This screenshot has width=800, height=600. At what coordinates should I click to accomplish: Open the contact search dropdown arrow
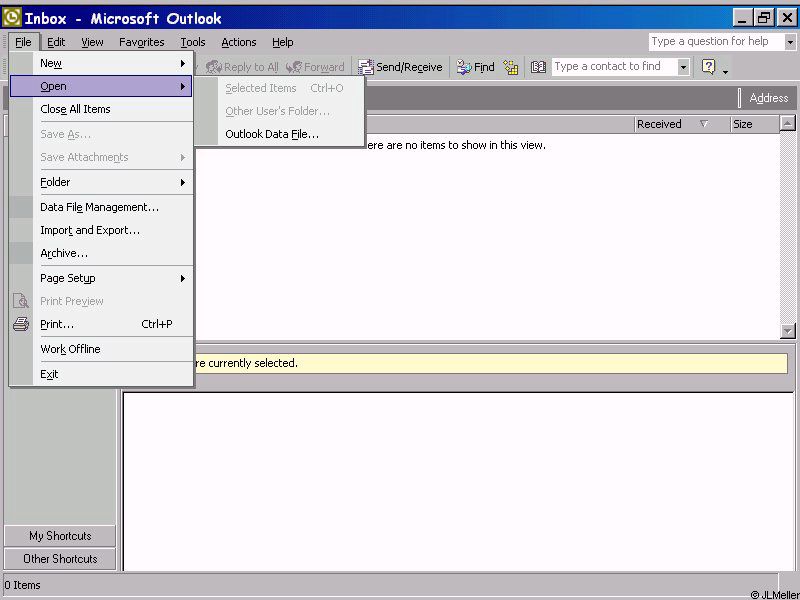click(684, 67)
